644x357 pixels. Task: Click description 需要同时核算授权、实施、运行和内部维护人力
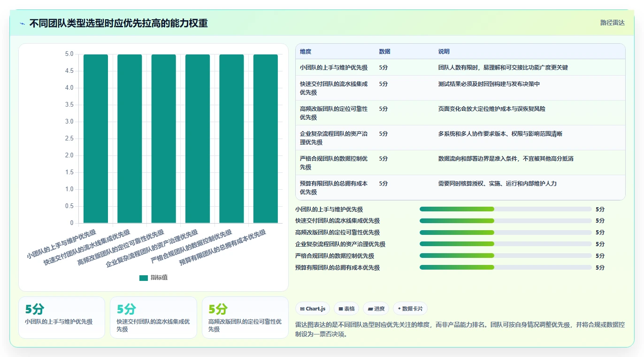pos(498,184)
